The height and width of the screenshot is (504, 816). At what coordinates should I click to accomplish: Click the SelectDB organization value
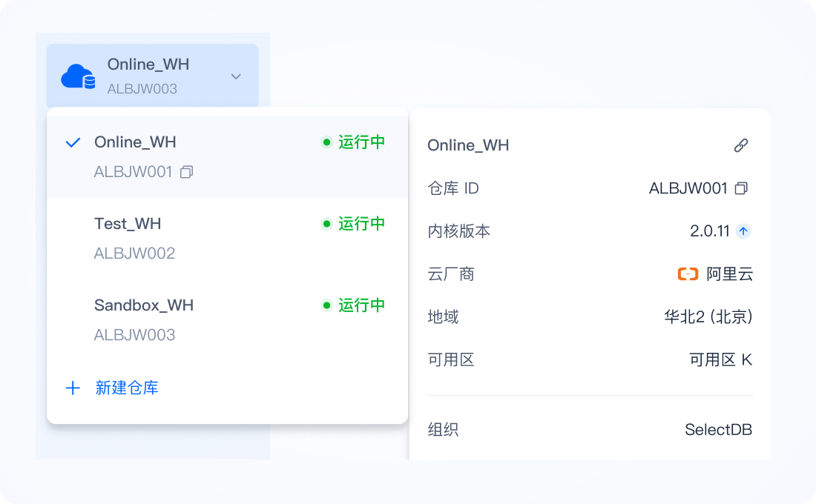718,429
